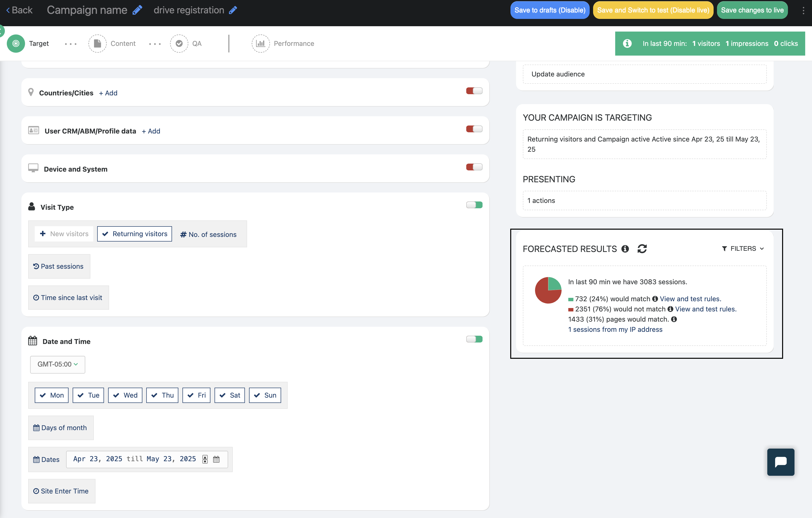Uncheck Returning visitors
812x518 pixels.
point(135,234)
